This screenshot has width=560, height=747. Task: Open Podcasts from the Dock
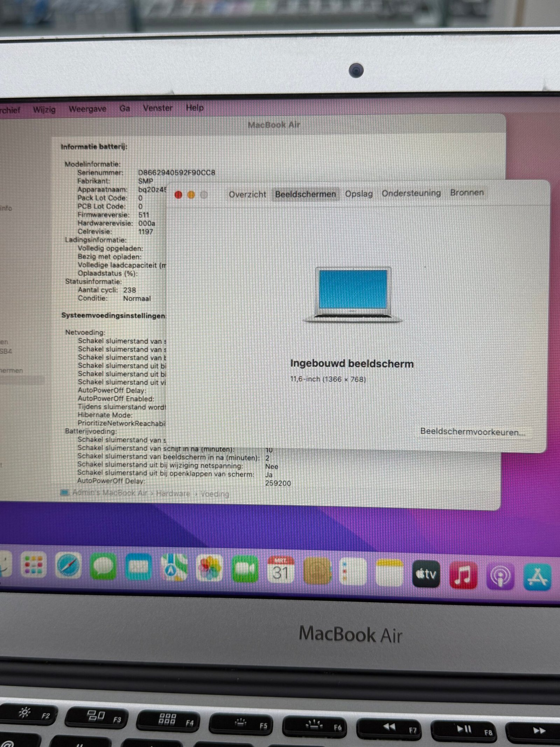pyautogui.click(x=500, y=576)
